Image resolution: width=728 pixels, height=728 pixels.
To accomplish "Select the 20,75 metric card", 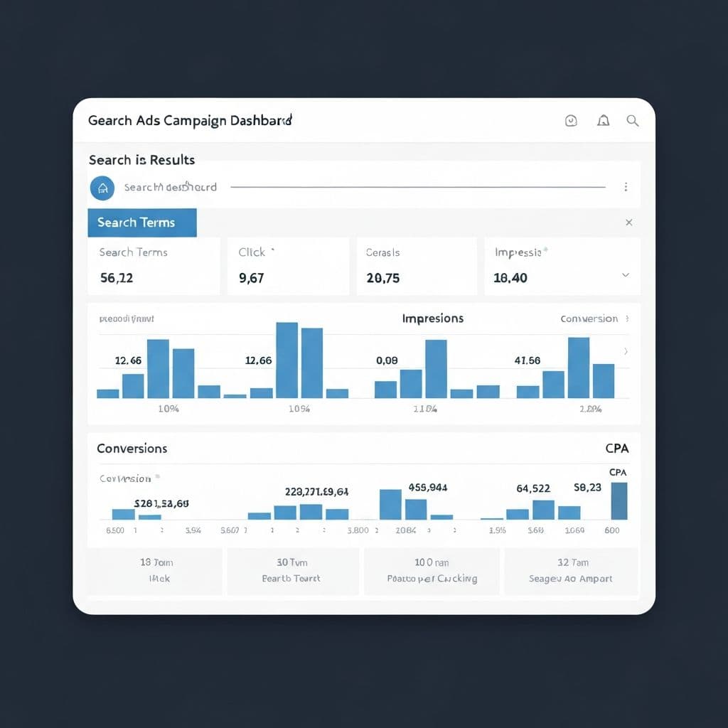I will (x=416, y=266).
